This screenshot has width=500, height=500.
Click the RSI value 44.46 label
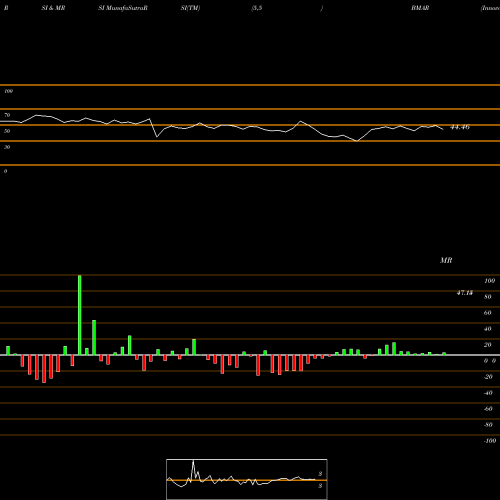[460, 127]
